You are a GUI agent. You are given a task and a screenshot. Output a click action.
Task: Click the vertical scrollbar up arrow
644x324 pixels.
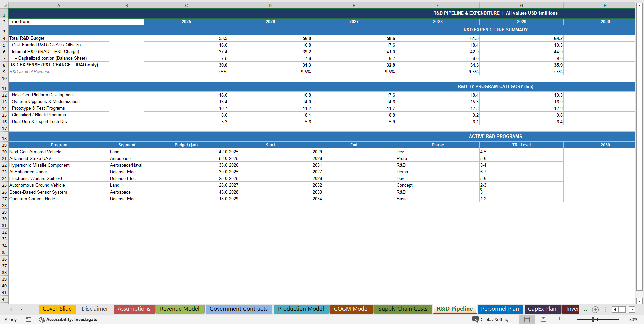(x=640, y=5)
